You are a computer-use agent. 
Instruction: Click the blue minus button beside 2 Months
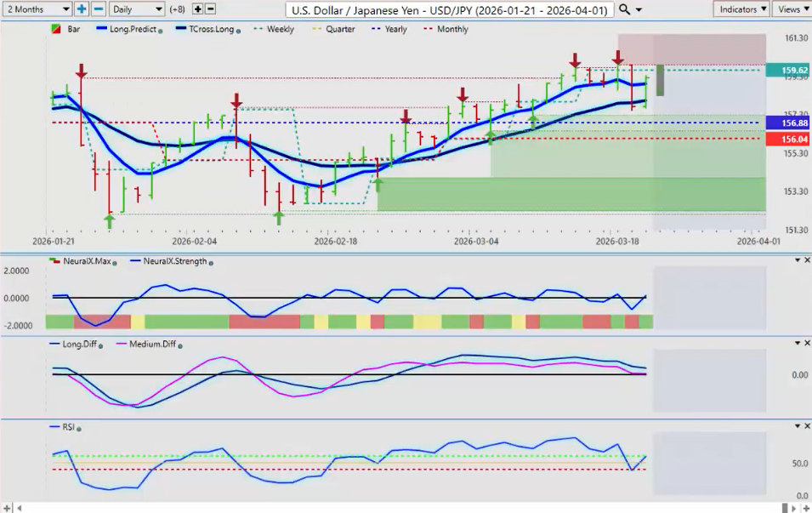[x=98, y=9]
